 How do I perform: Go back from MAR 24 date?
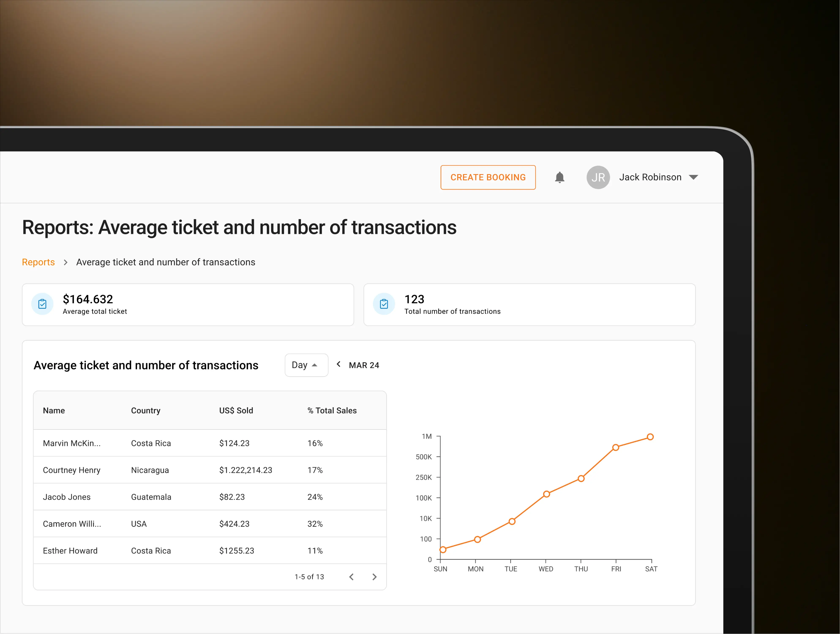pos(338,364)
